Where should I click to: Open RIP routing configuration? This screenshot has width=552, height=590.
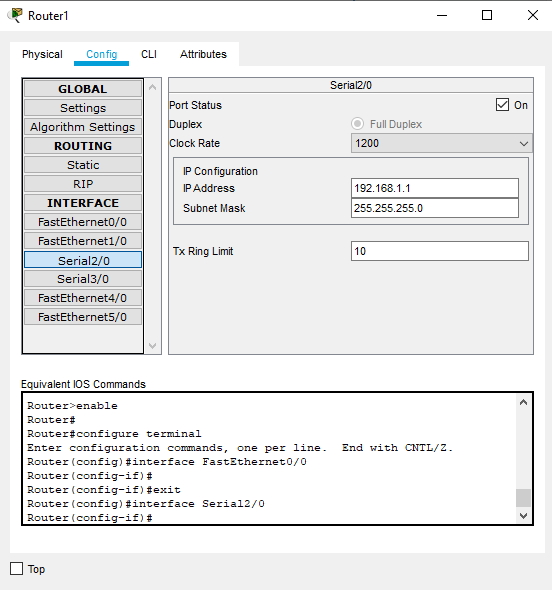pos(83,184)
